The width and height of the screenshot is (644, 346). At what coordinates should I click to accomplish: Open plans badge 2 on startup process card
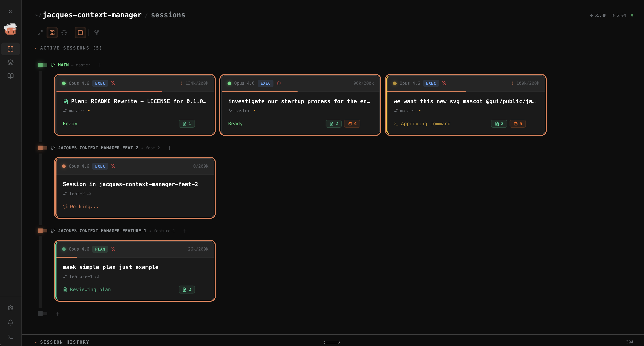tap(334, 124)
